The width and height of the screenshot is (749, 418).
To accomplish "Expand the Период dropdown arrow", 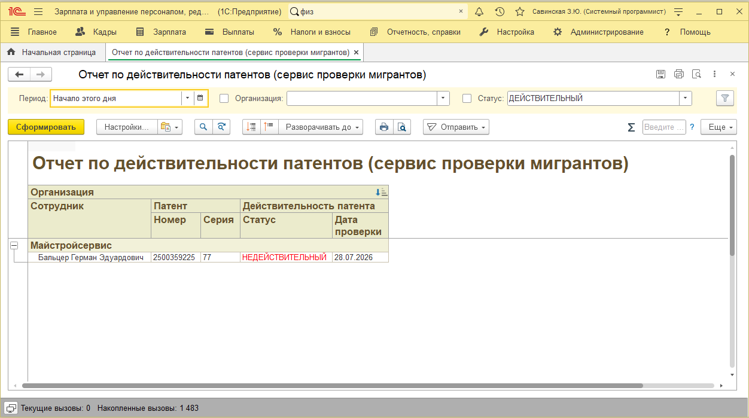I will 188,98.
